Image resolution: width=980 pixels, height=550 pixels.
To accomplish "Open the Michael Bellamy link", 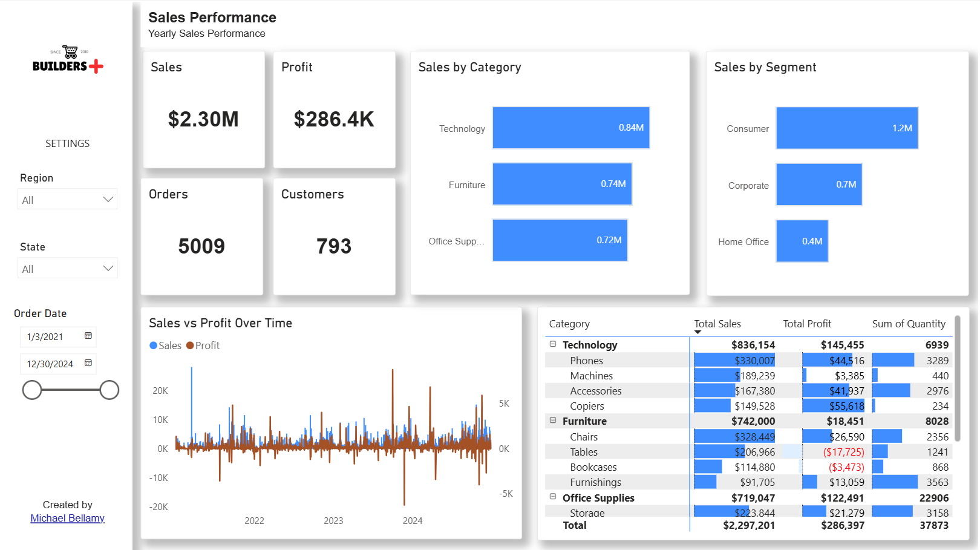I will tap(68, 519).
